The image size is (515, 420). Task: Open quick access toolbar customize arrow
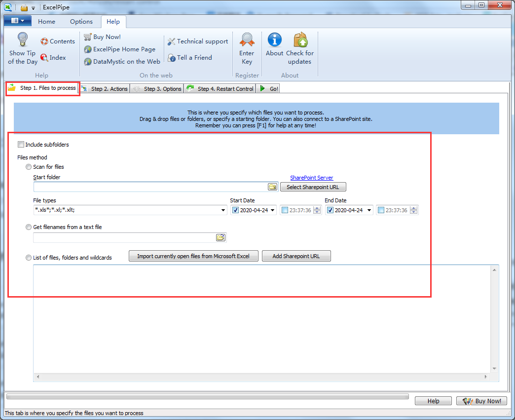click(x=33, y=8)
